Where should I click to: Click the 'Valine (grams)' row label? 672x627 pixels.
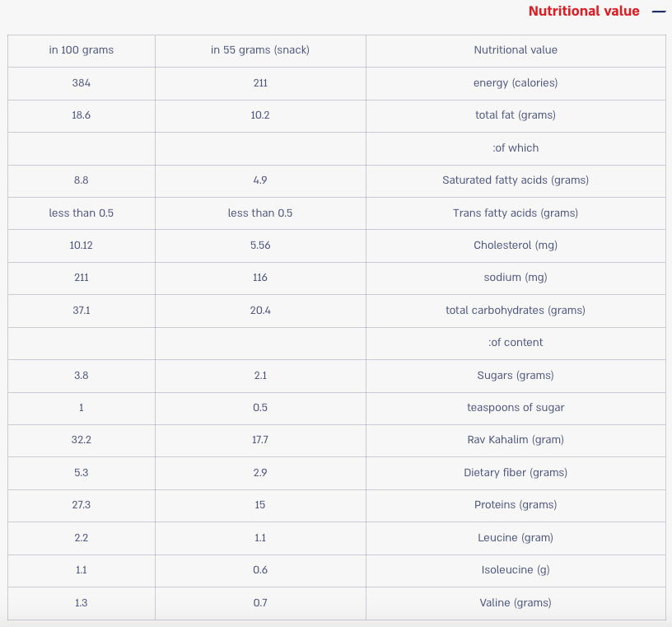516,603
